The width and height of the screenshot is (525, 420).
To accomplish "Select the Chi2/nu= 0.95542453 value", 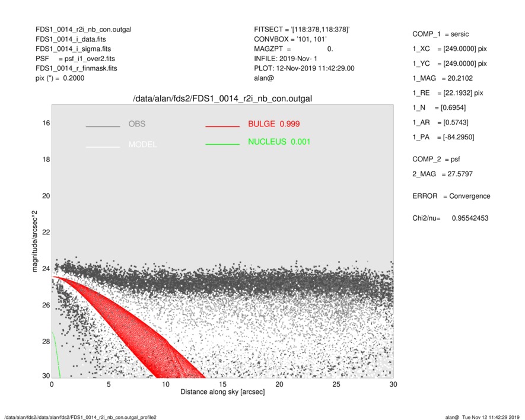I will (450, 218).
